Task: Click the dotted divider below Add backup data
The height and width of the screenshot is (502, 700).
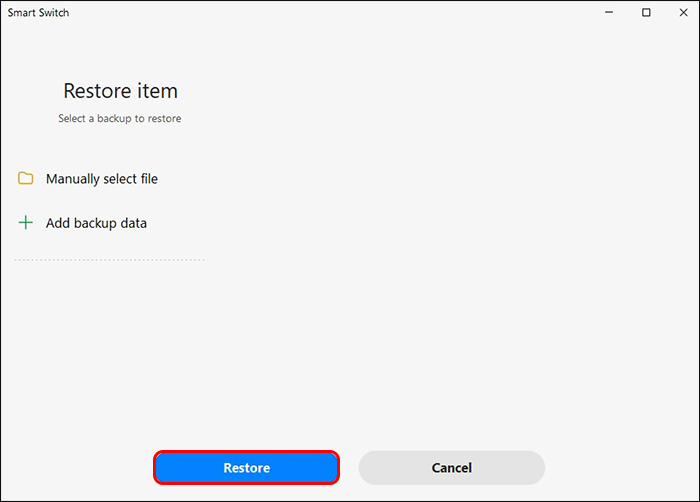Action: [110, 260]
